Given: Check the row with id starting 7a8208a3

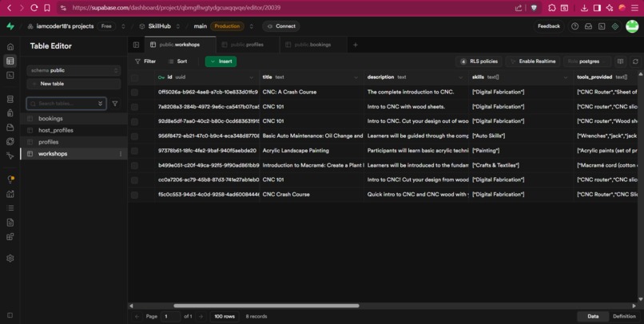Looking at the screenshot, I should [x=134, y=107].
